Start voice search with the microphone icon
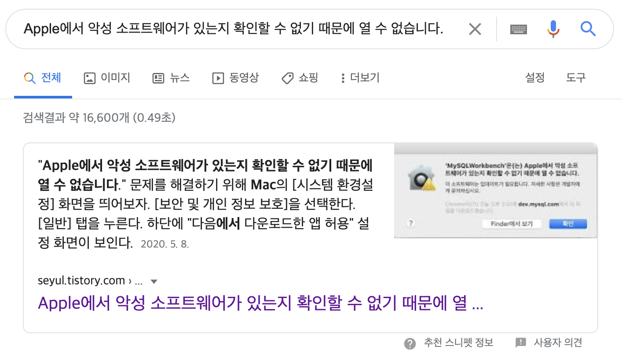Viewport: 622px width, 364px height. pos(553,29)
